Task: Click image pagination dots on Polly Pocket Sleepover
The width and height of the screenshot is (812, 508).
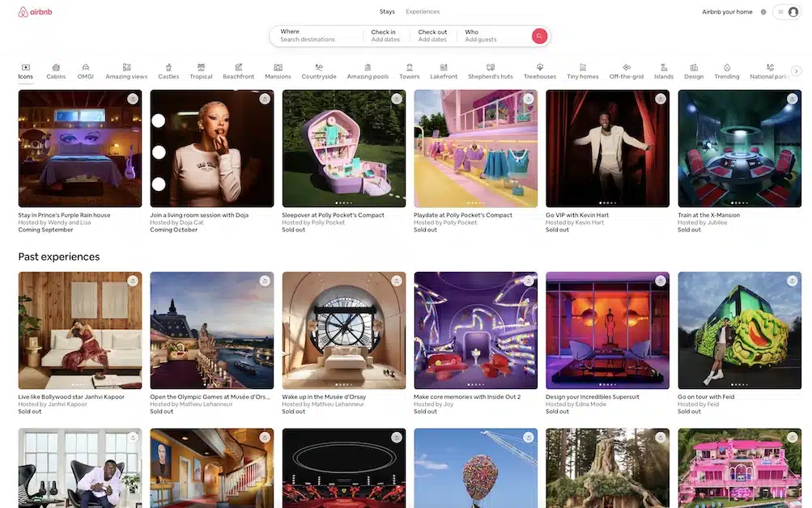Action: coord(343,202)
